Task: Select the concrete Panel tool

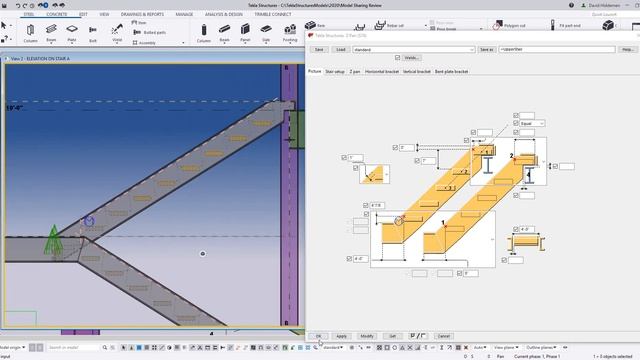Action: click(245, 33)
